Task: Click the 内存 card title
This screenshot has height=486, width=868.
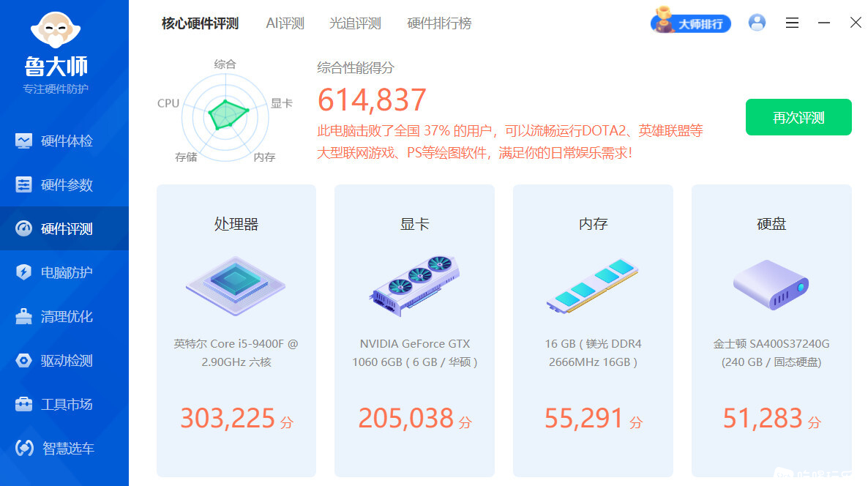Action: (x=593, y=224)
